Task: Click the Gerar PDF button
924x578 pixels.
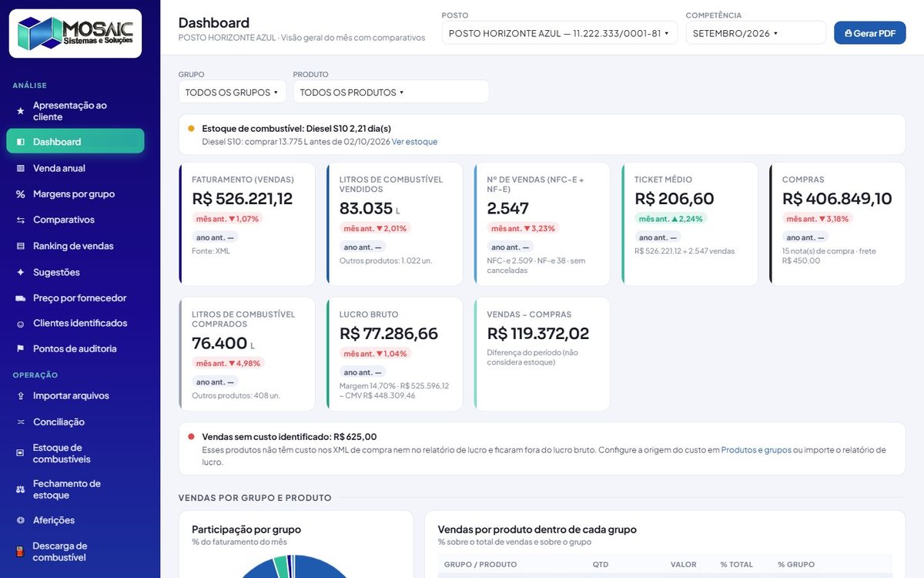Action: tap(870, 33)
